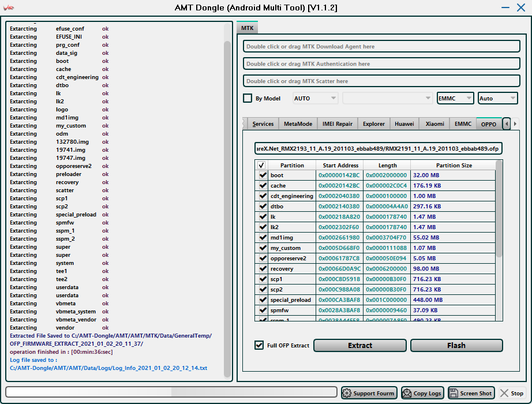
Task: Click the OFP firmware file path field
Action: (379, 149)
